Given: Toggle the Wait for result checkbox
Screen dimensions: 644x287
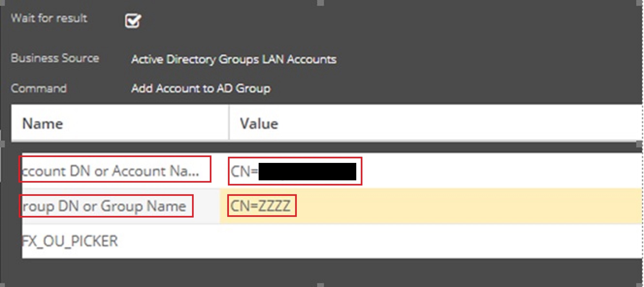Looking at the screenshot, I should coord(133,21).
